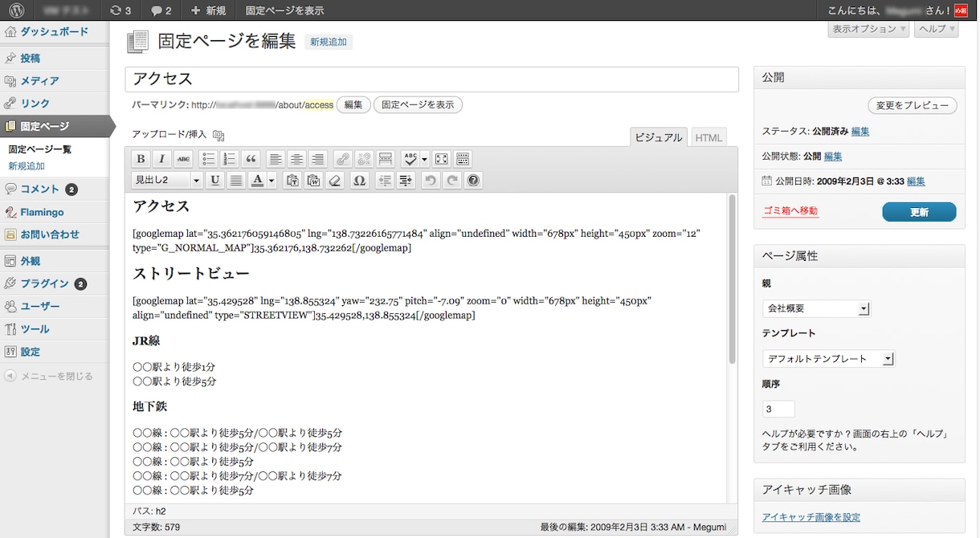Click the WordPress logo in admin bar
980x538 pixels.
coord(16,10)
